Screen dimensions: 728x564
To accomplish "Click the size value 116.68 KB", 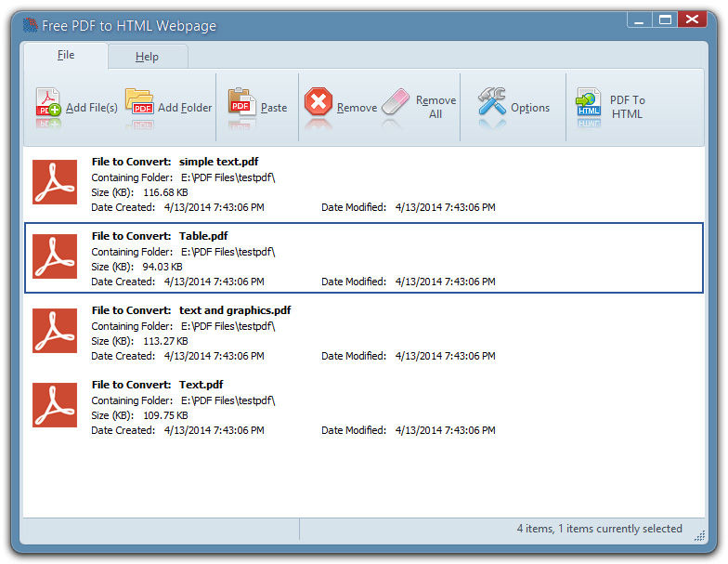I will point(165,192).
